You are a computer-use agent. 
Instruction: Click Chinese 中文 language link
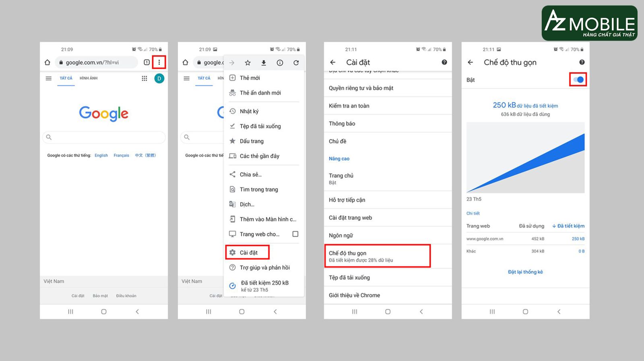pos(145,156)
